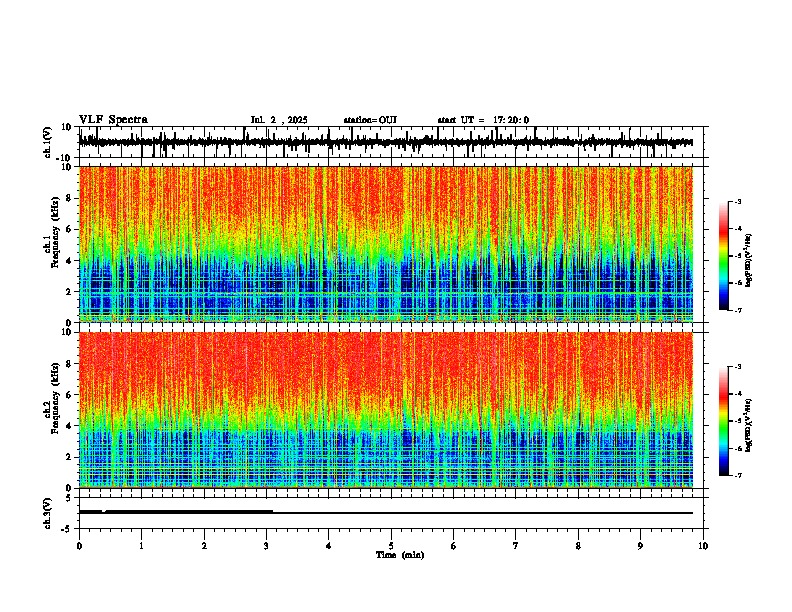The width and height of the screenshot is (792, 612).
Task: Click the "2" kHz tick of ch.2 spectrogram
Action: pyautogui.click(x=69, y=457)
